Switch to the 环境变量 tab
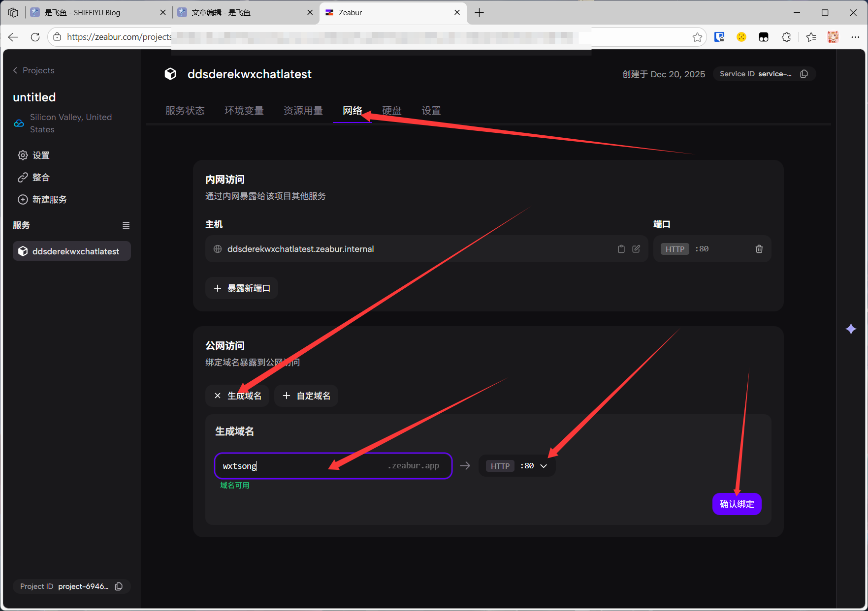The width and height of the screenshot is (868, 611). point(244,111)
